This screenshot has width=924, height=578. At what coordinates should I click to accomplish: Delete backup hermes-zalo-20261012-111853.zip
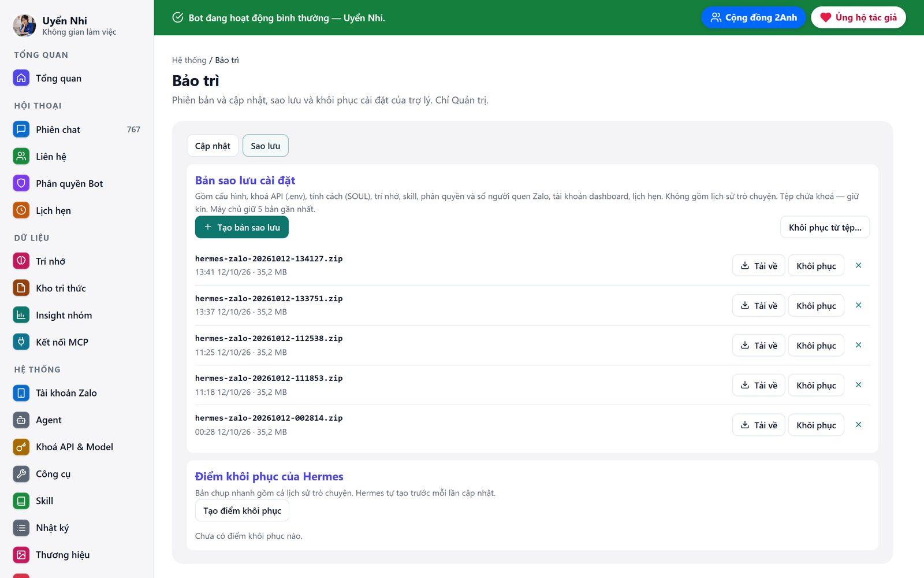858,385
